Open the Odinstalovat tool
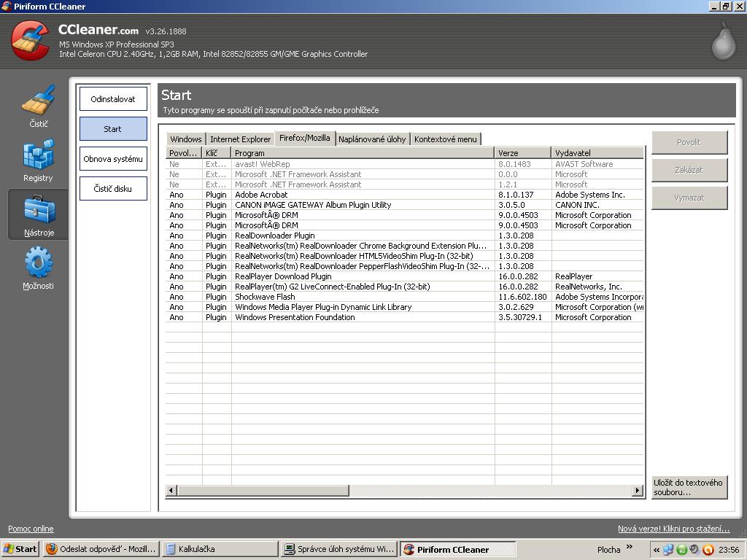Viewport: 747px width, 560px height. point(113,99)
